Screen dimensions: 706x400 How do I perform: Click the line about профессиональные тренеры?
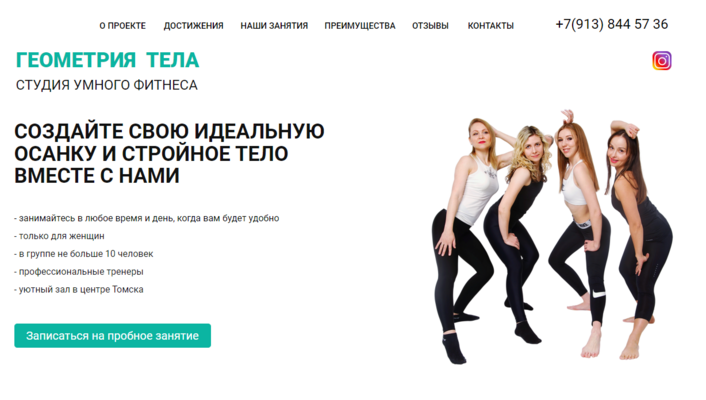coord(78,272)
